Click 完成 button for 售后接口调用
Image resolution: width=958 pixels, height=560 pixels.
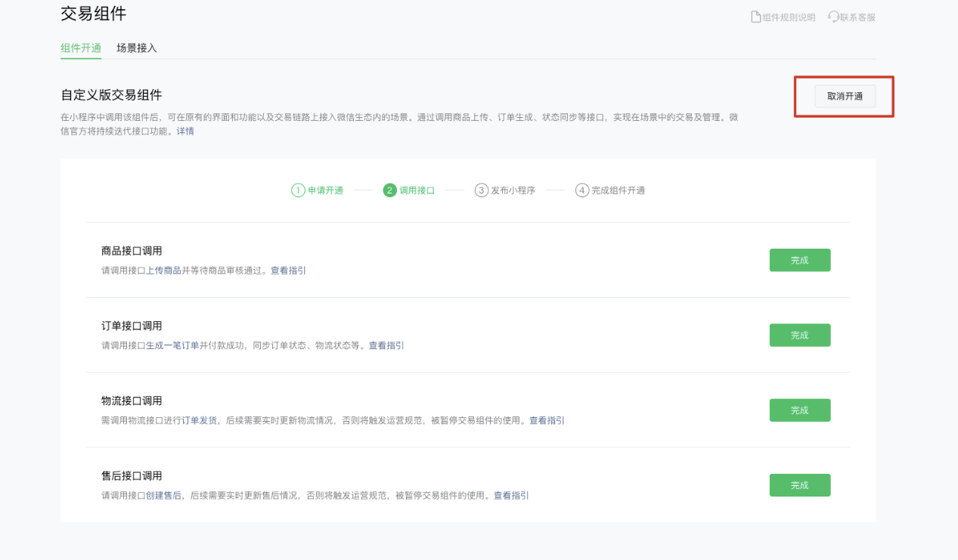pyautogui.click(x=799, y=485)
